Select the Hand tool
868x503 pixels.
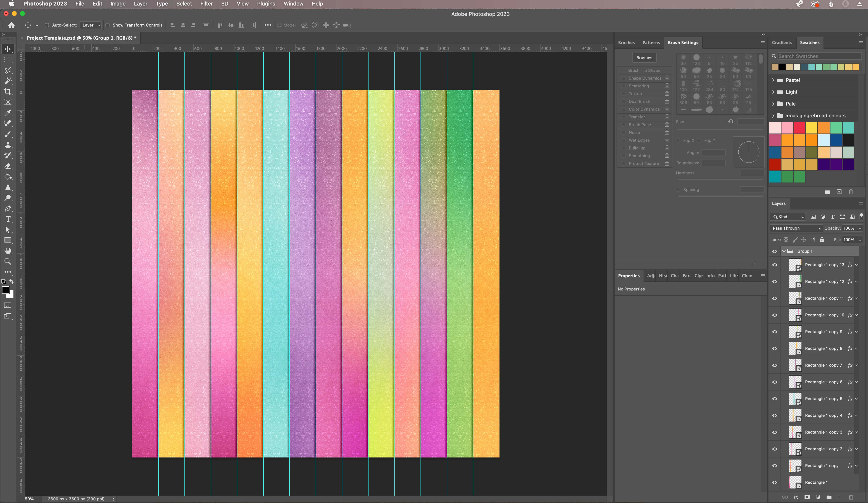[8, 251]
